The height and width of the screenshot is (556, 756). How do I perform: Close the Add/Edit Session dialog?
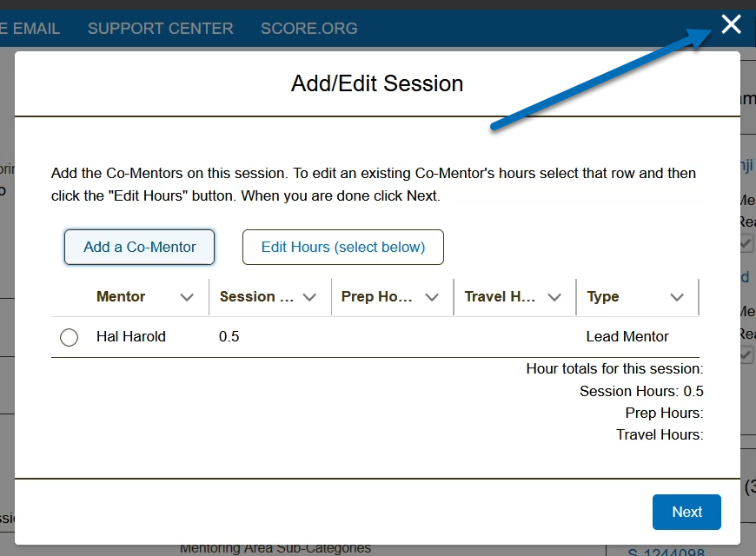pos(731,24)
